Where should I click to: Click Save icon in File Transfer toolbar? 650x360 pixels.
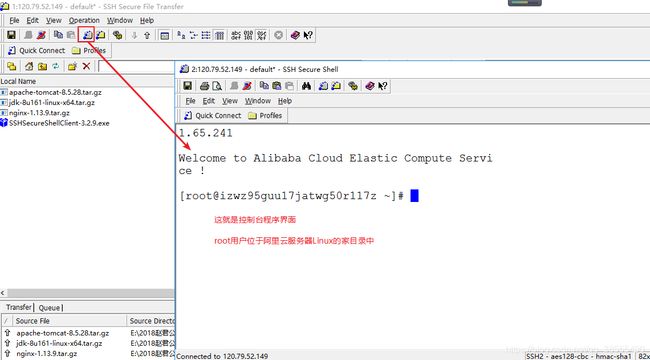(x=12, y=35)
